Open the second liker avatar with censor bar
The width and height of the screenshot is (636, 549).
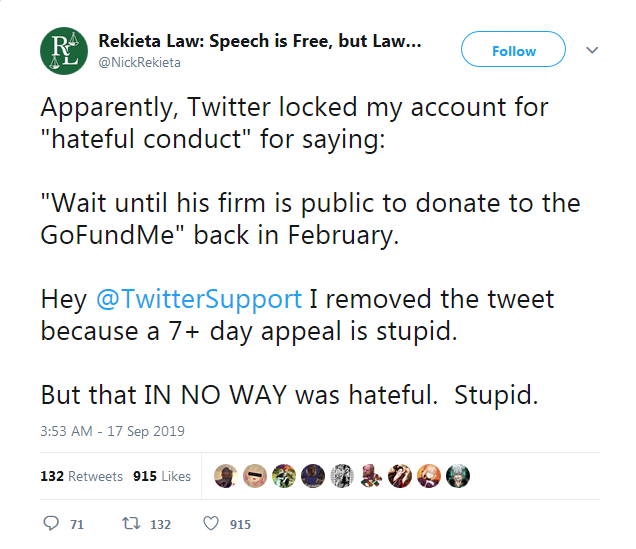pos(255,476)
